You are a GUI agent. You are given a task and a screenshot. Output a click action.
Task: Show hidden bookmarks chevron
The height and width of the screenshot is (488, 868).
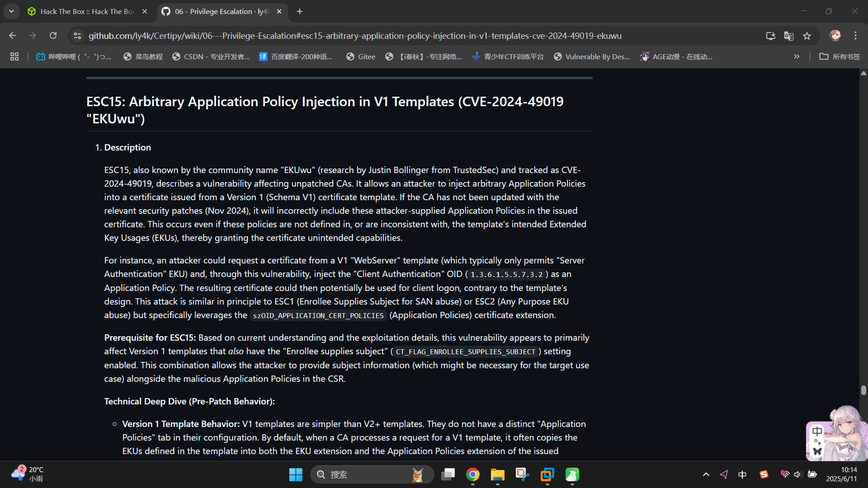(x=797, y=56)
